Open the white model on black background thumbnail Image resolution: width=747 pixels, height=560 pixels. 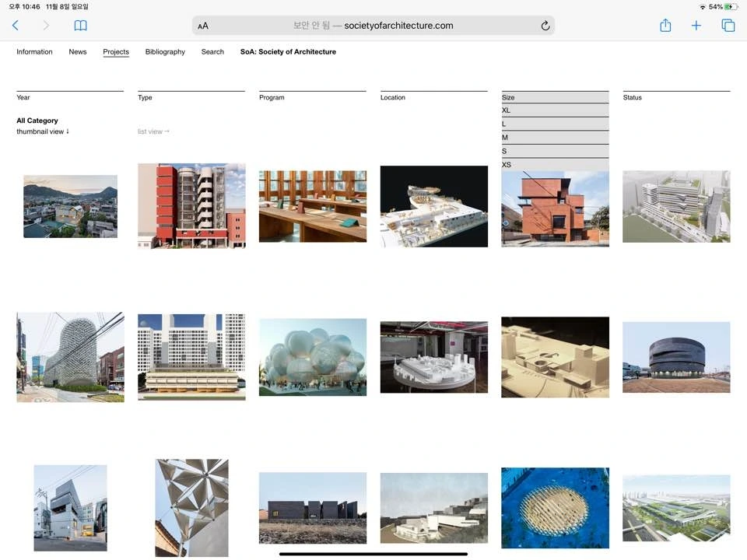click(x=434, y=206)
